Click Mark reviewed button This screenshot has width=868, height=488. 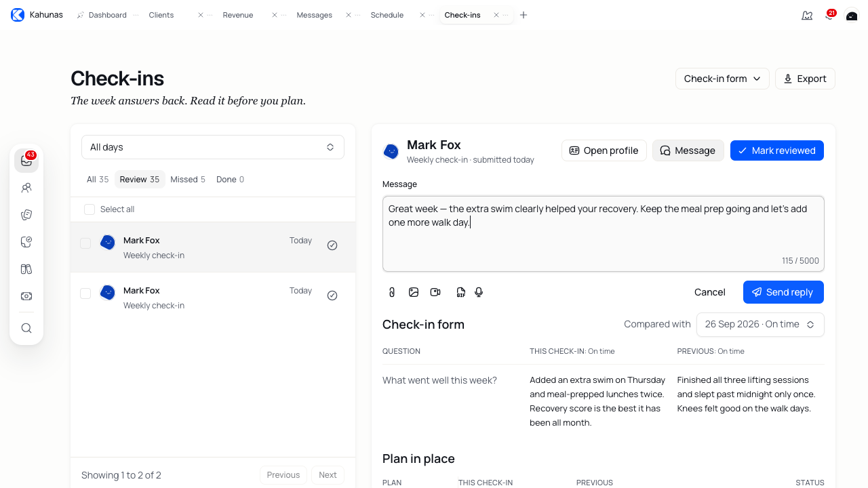click(x=777, y=150)
